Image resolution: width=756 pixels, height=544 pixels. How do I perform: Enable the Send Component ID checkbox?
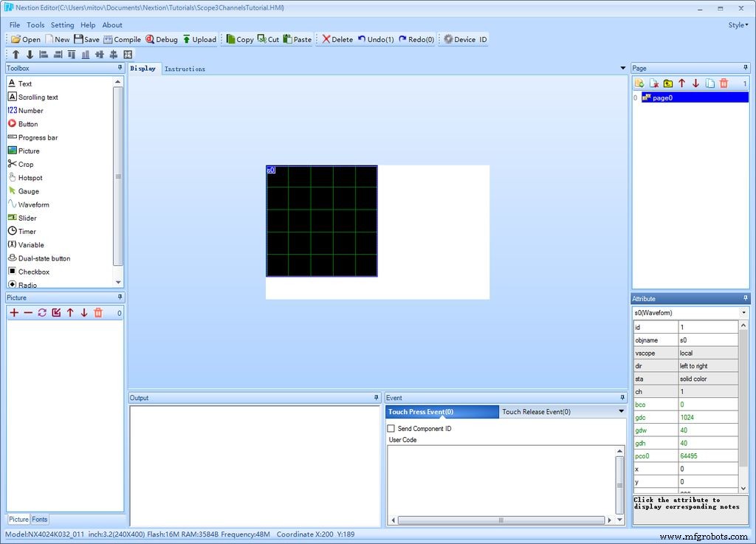click(391, 428)
